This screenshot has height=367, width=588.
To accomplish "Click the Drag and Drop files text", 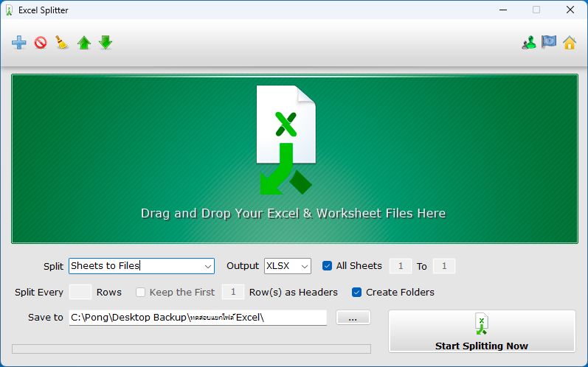I will 293,214.
